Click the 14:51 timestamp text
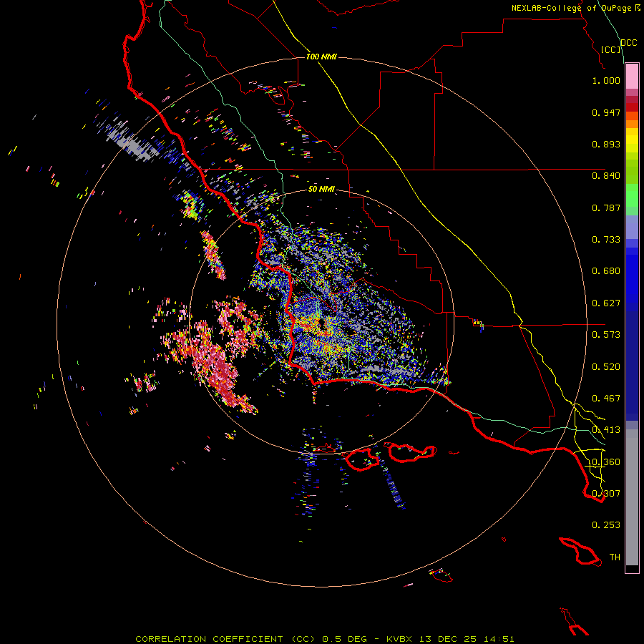The width and height of the screenshot is (644, 644). coord(497,639)
